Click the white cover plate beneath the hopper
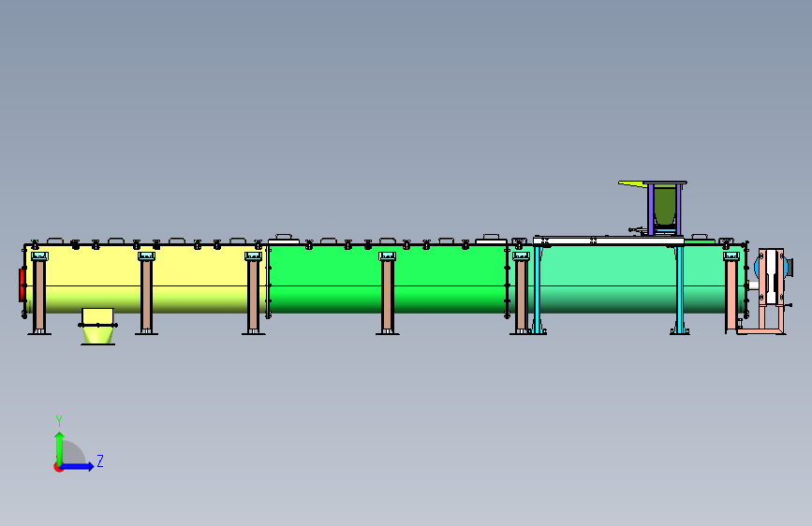Viewport: 812px width, 526px height. click(x=609, y=241)
